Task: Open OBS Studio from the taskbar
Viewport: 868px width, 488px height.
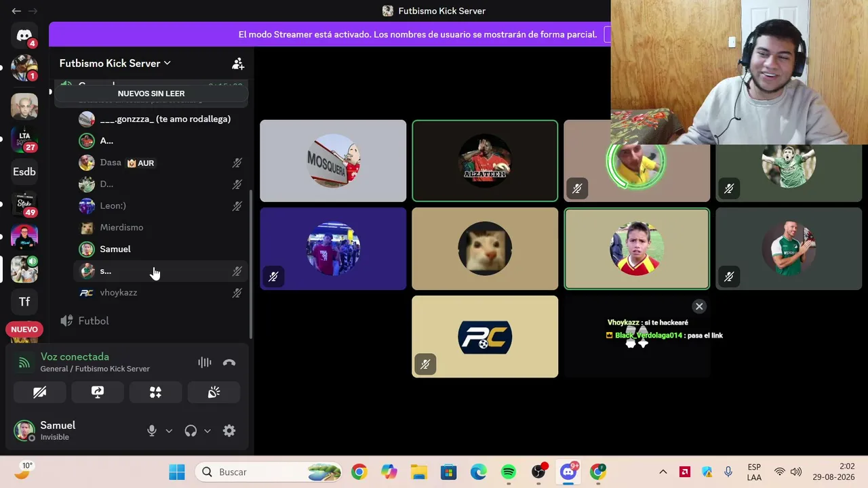Action: (538, 472)
